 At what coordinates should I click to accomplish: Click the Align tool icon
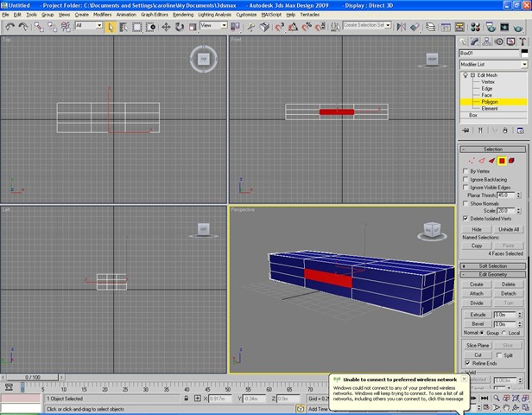pyautogui.click(x=415, y=27)
